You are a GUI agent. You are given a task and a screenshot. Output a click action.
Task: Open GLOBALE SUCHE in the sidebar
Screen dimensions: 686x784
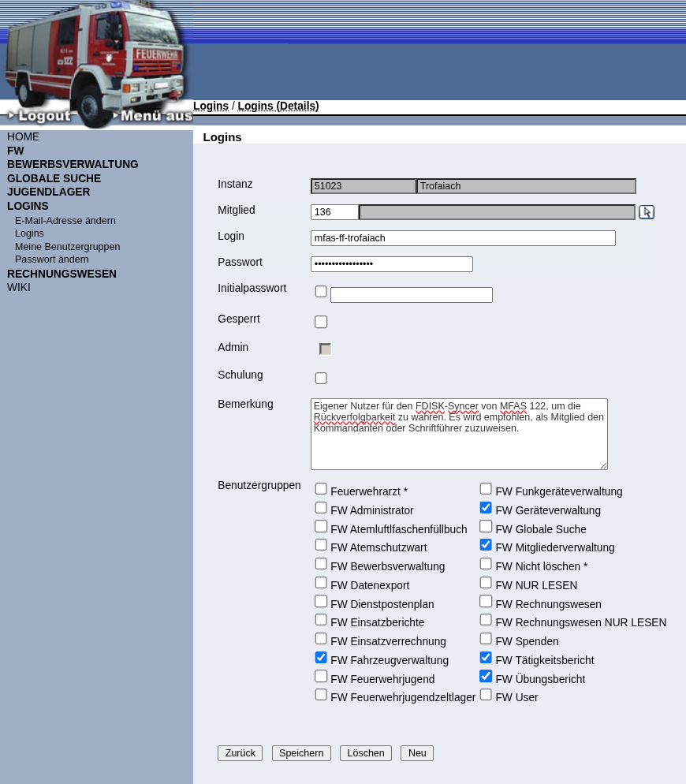[54, 178]
